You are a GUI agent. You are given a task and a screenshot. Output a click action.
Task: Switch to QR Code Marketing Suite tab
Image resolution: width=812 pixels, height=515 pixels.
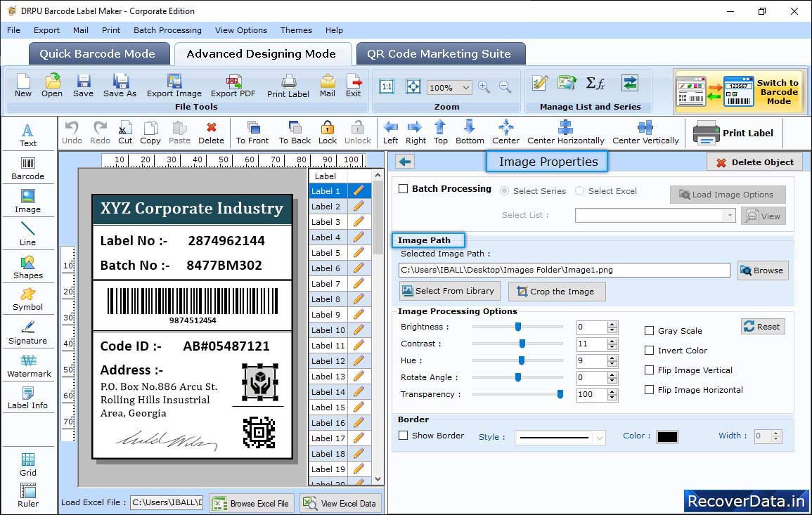pos(439,54)
